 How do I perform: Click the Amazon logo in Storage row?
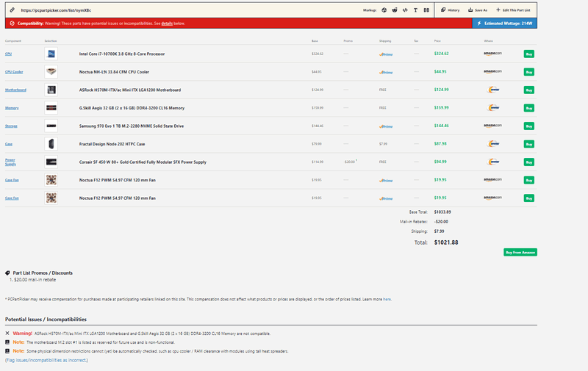click(492, 126)
